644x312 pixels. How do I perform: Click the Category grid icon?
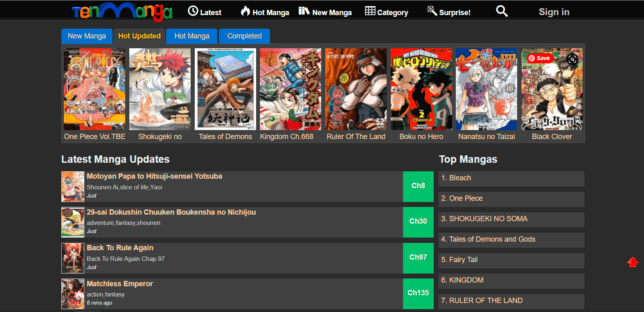[370, 11]
